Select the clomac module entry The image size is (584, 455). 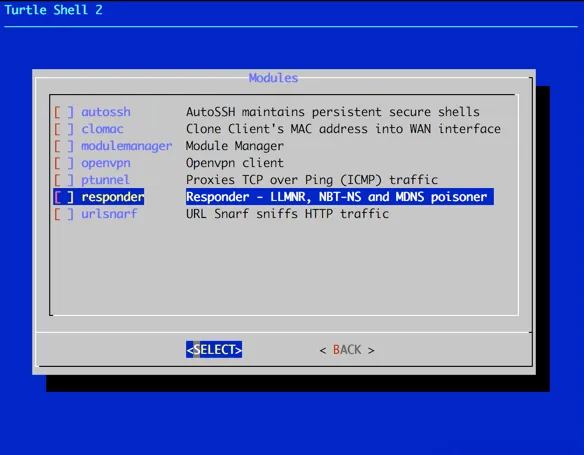102,129
